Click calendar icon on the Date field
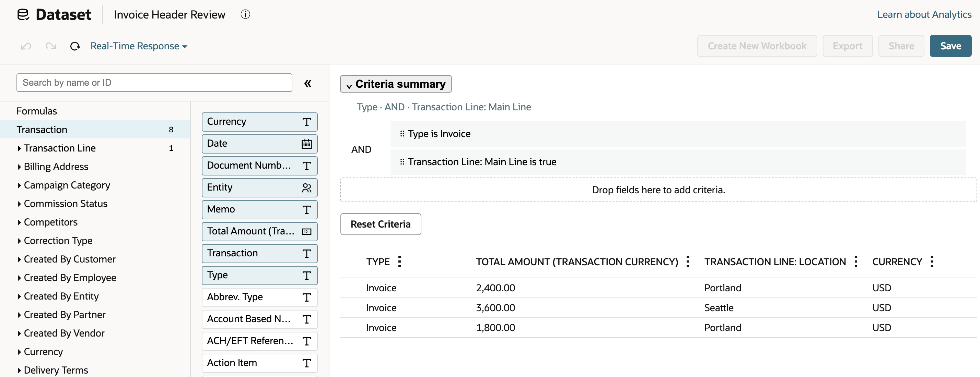This screenshot has width=980, height=377. [x=307, y=144]
